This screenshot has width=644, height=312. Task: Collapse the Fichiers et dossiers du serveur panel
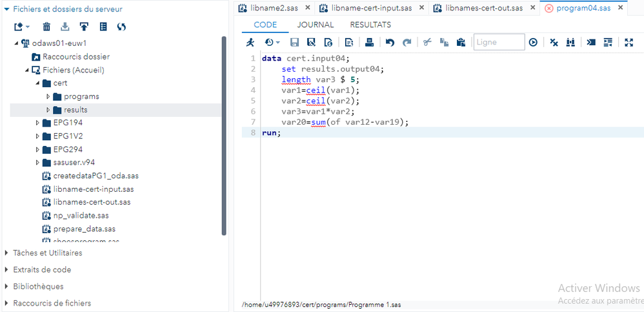coord(7,9)
